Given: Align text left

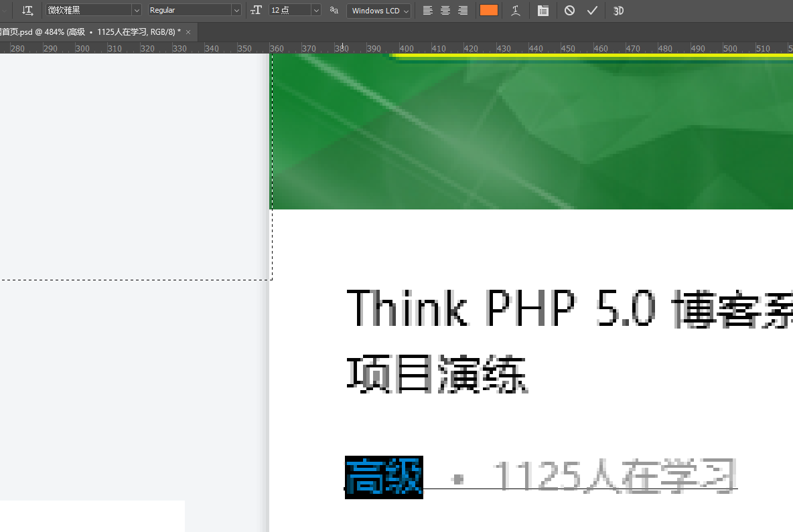Looking at the screenshot, I should coord(428,11).
